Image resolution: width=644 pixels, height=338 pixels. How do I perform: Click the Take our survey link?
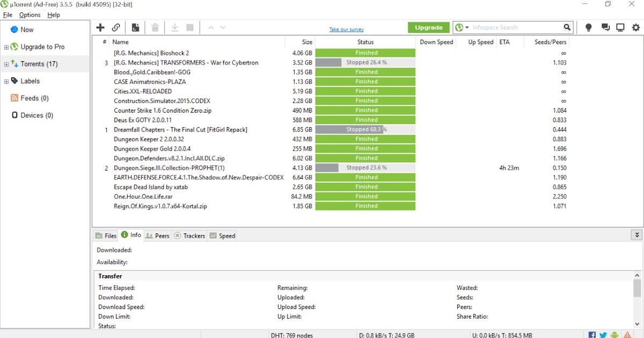coord(346,30)
